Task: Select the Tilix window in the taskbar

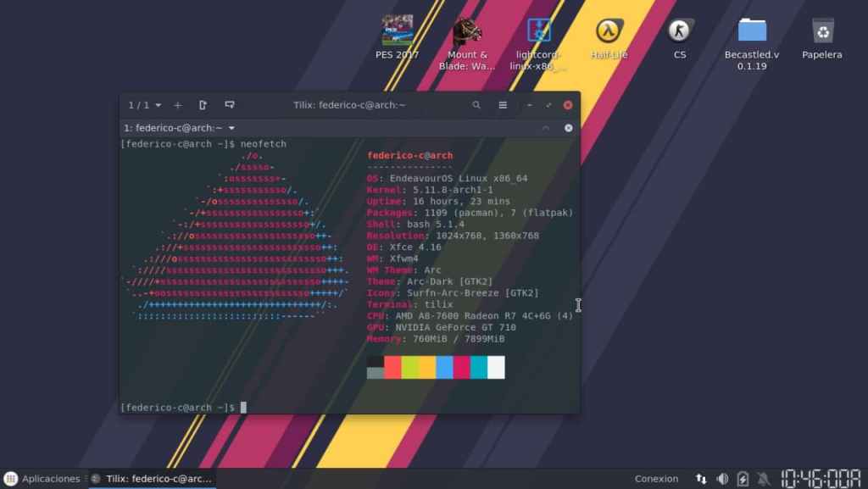Action: (x=153, y=479)
